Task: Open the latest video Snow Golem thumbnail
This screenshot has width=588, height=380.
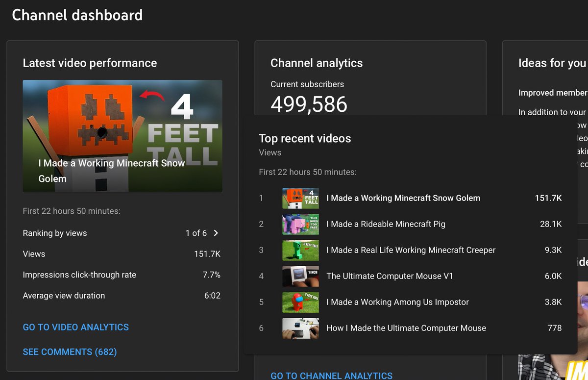Action: 122,136
